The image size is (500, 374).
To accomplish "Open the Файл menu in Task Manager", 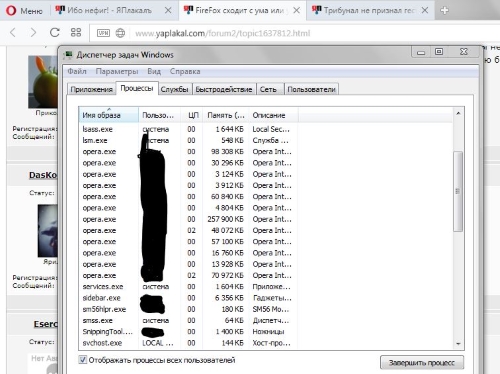I will tap(77, 71).
